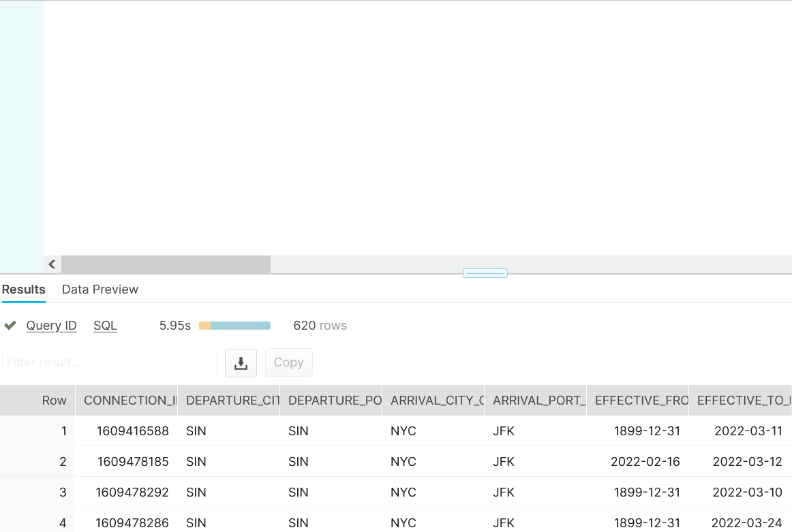Click the download results icon

(241, 363)
